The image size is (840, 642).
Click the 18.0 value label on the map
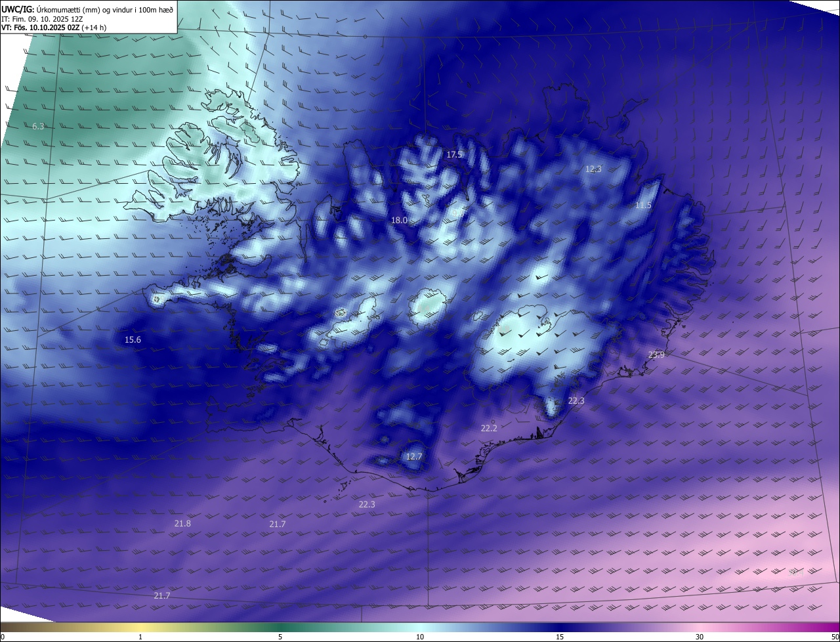tap(399, 221)
